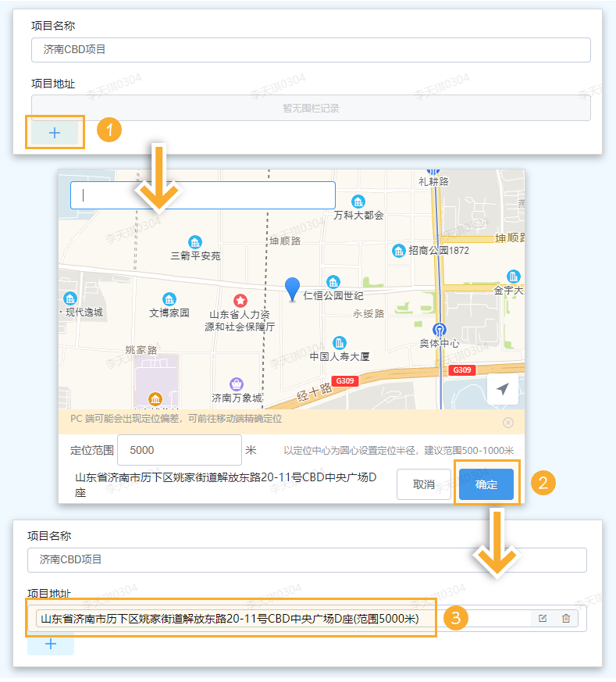Click the blue location pin on the map

(x=293, y=288)
